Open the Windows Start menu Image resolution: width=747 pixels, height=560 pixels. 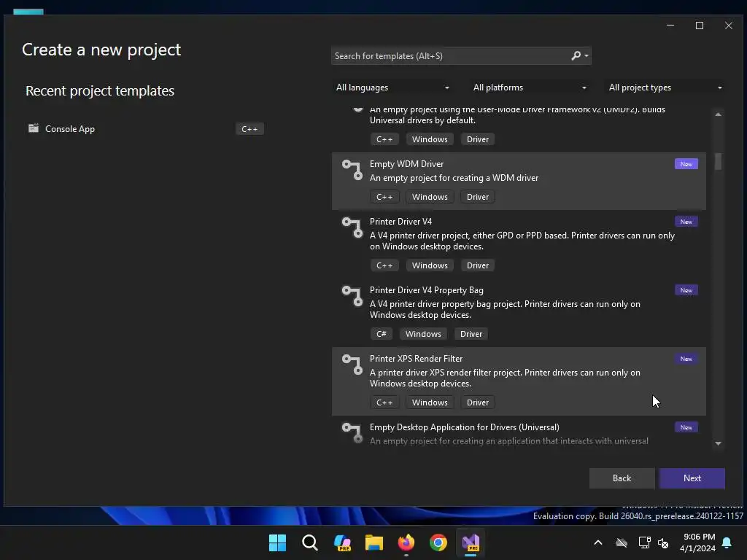click(x=277, y=542)
